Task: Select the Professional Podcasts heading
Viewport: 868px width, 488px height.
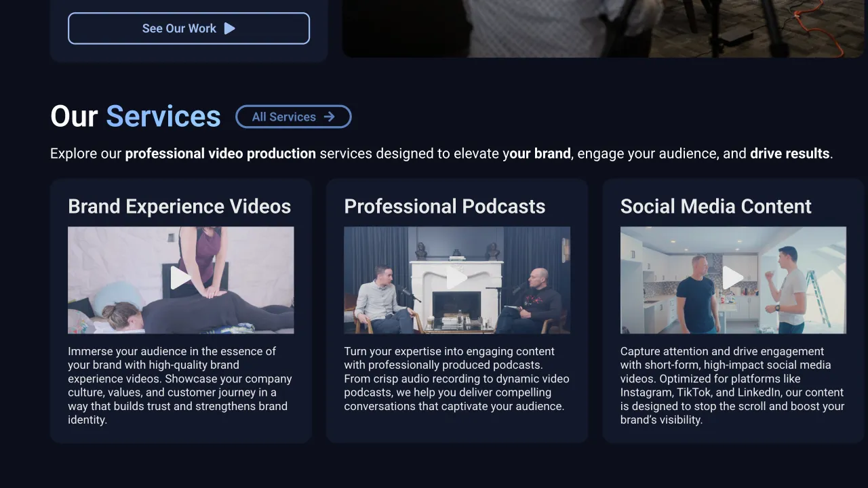Action: [x=444, y=207]
